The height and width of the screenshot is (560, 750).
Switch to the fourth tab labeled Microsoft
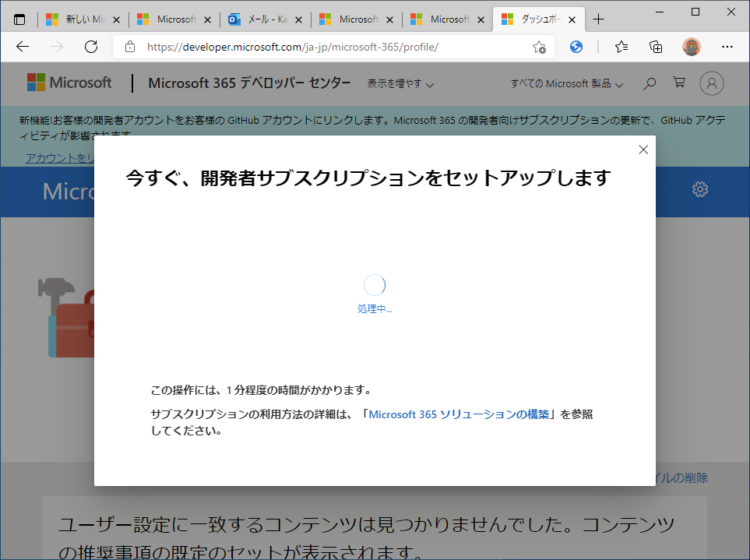pos(356,19)
